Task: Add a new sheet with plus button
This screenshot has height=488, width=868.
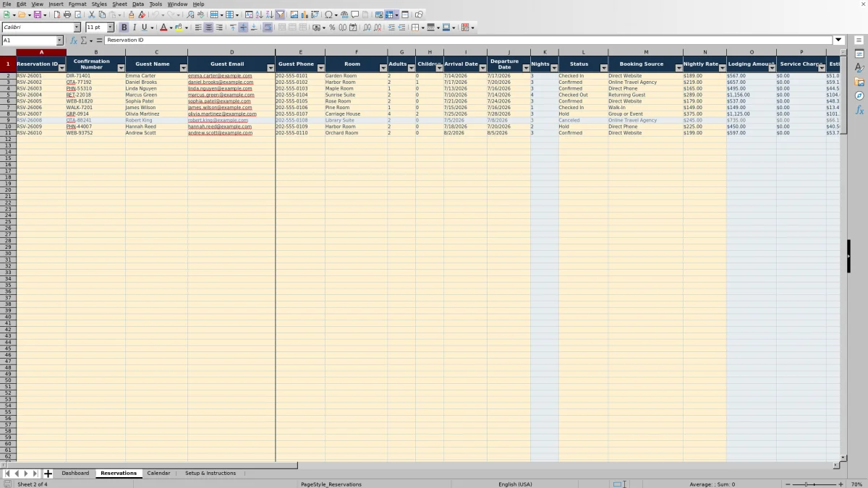Action: (48, 474)
